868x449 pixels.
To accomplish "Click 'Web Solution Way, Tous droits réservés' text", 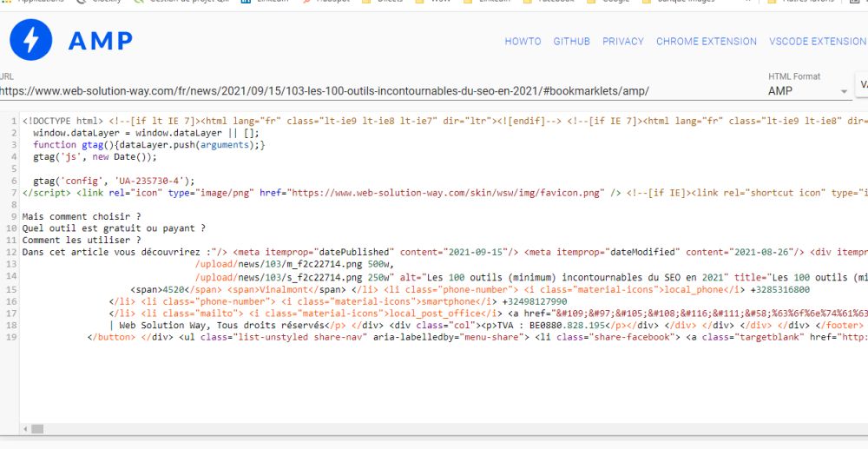I will (x=221, y=326).
